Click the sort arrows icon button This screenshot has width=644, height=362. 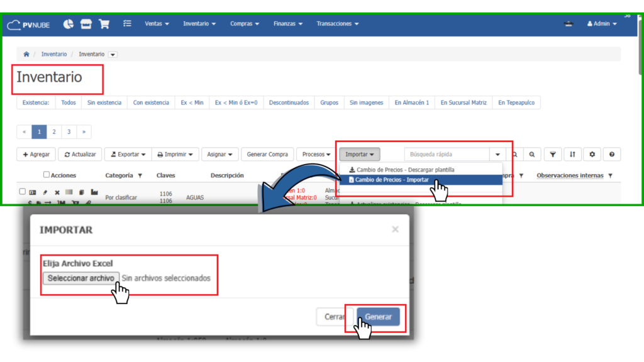tap(572, 154)
